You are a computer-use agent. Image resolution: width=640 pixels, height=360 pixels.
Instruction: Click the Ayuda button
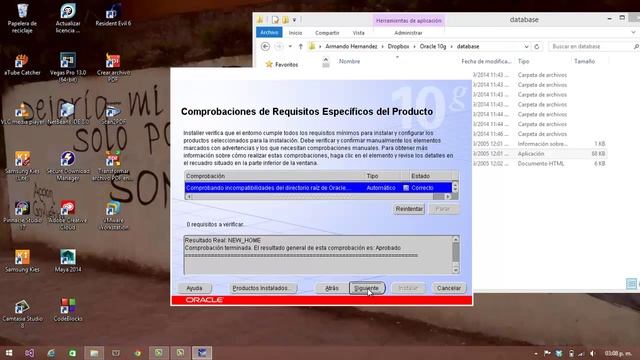(x=194, y=288)
